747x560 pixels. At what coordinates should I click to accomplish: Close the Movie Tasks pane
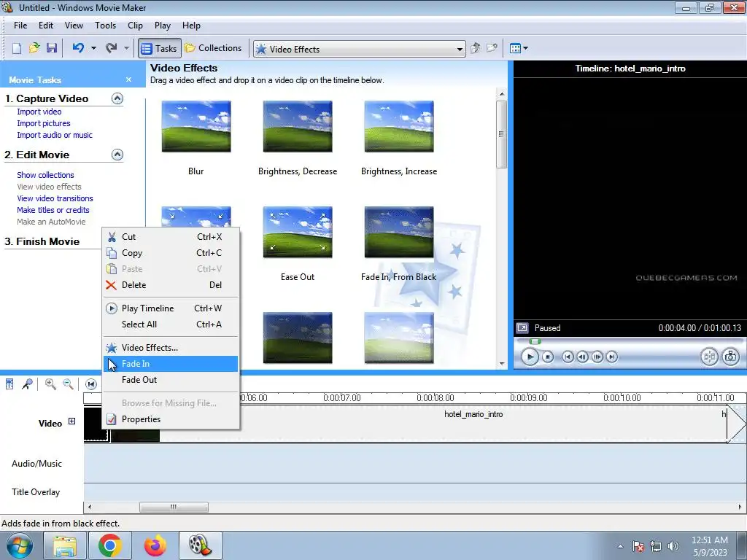128,79
